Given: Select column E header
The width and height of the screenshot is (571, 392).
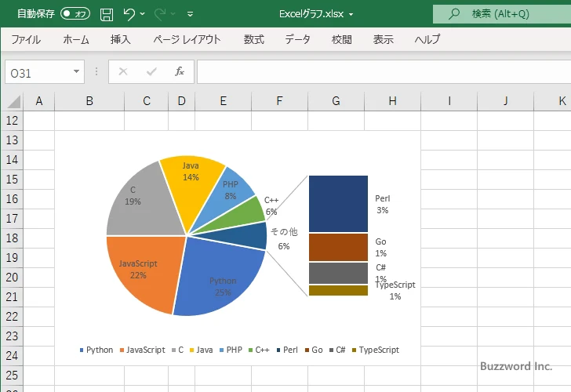Looking at the screenshot, I should (224, 101).
